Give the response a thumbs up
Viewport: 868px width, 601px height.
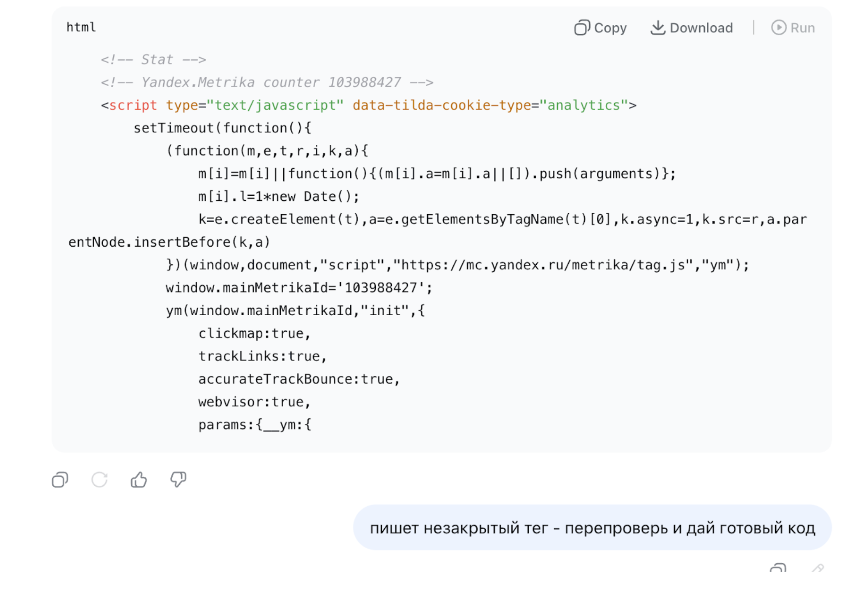click(x=138, y=480)
